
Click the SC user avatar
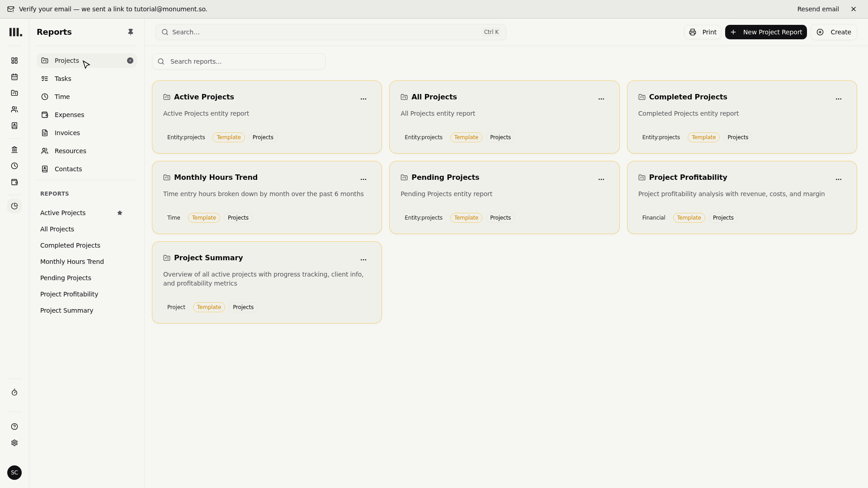[x=14, y=473]
